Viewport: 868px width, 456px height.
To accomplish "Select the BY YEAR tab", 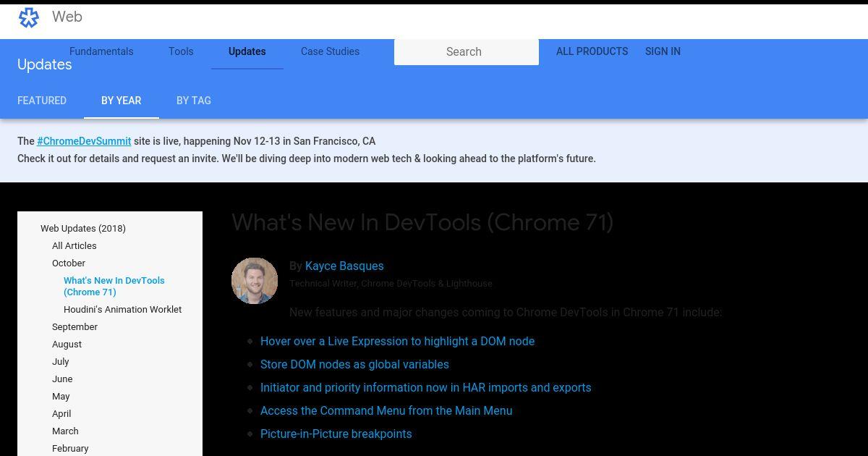I will click(x=122, y=101).
